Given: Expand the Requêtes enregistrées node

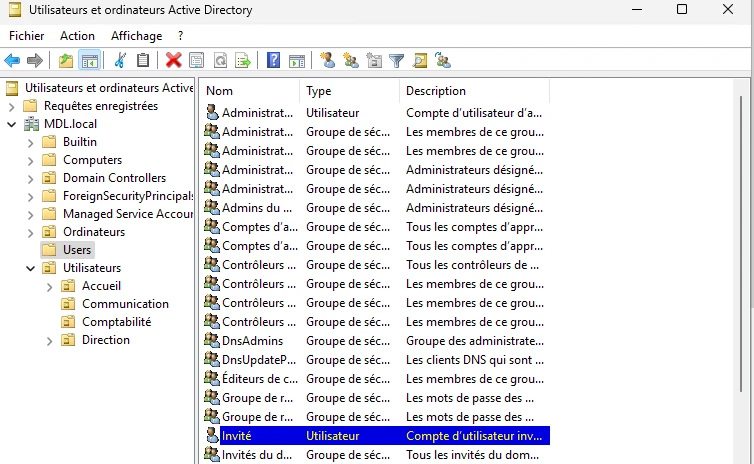Looking at the screenshot, I should [x=12, y=106].
